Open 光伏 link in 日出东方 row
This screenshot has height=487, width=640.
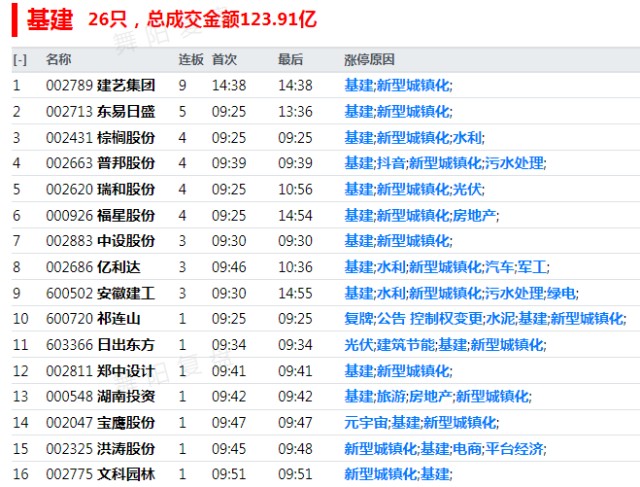tap(359, 345)
